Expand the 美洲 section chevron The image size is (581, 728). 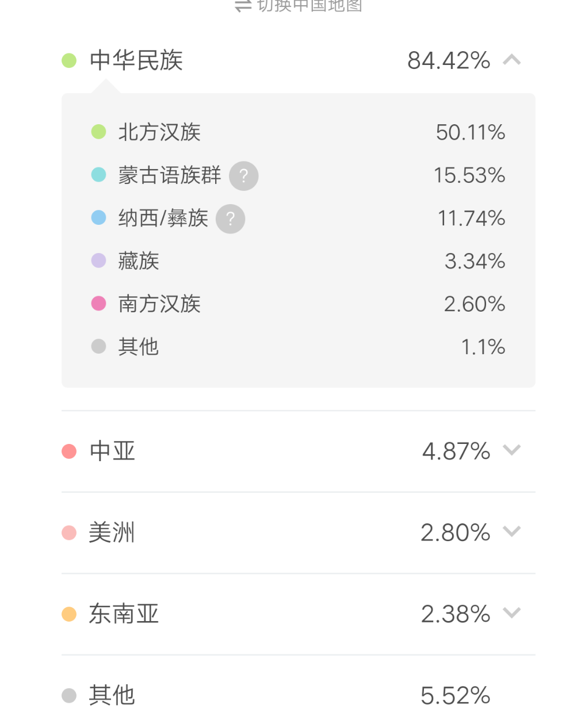[x=512, y=531]
